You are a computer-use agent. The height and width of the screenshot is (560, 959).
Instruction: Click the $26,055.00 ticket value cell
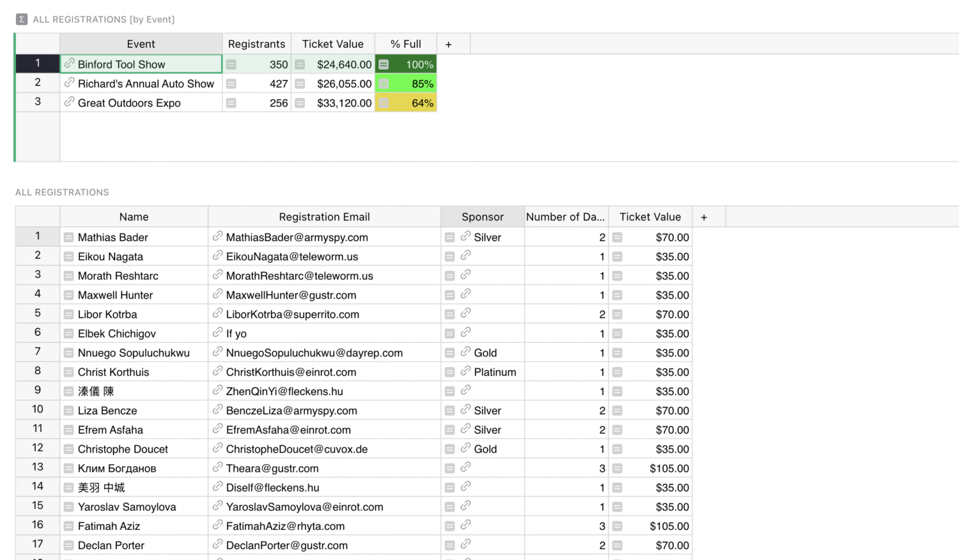(332, 84)
